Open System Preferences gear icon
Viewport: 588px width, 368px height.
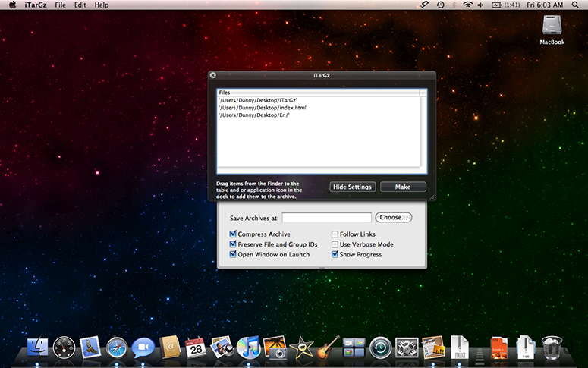coord(407,348)
